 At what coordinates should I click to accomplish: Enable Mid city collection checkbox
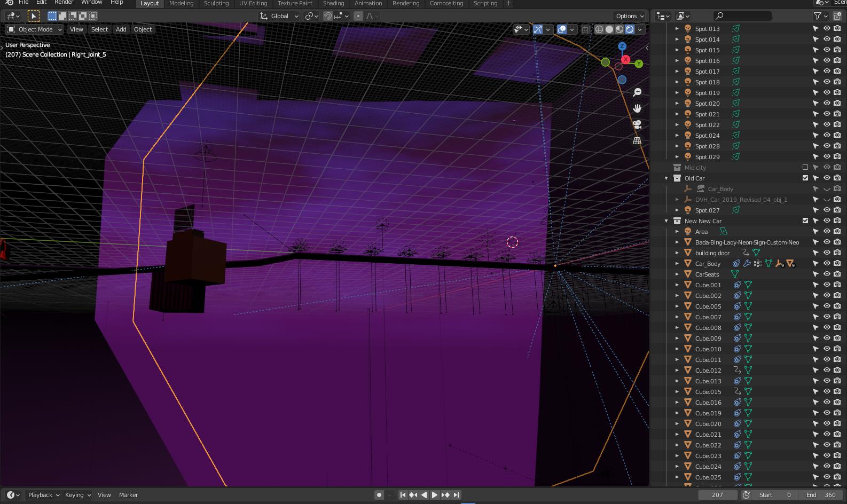click(x=805, y=167)
